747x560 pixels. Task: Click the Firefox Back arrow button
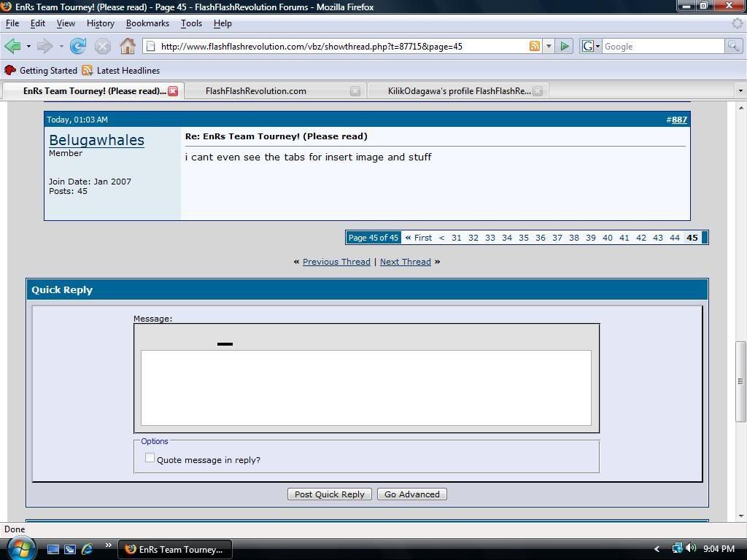pos(12,47)
